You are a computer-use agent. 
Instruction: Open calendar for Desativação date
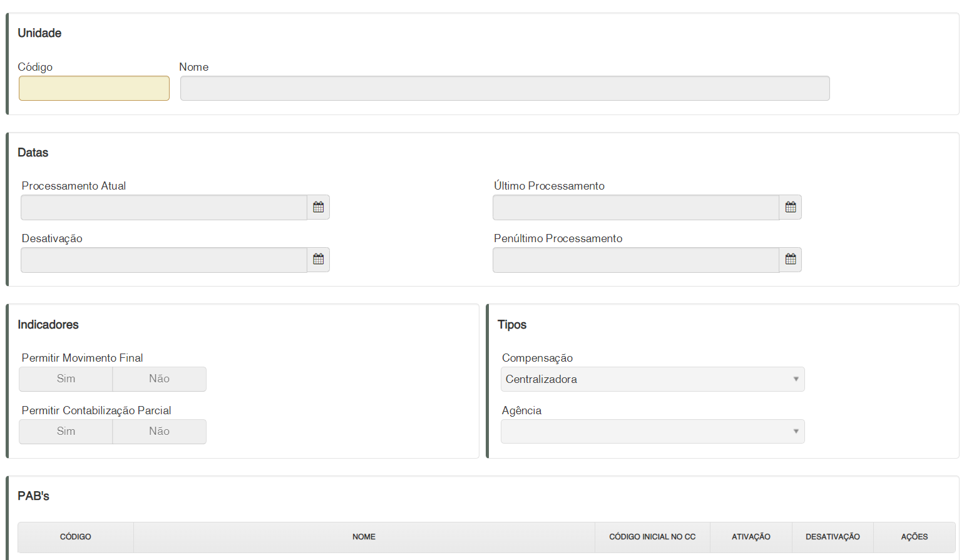coord(319,260)
